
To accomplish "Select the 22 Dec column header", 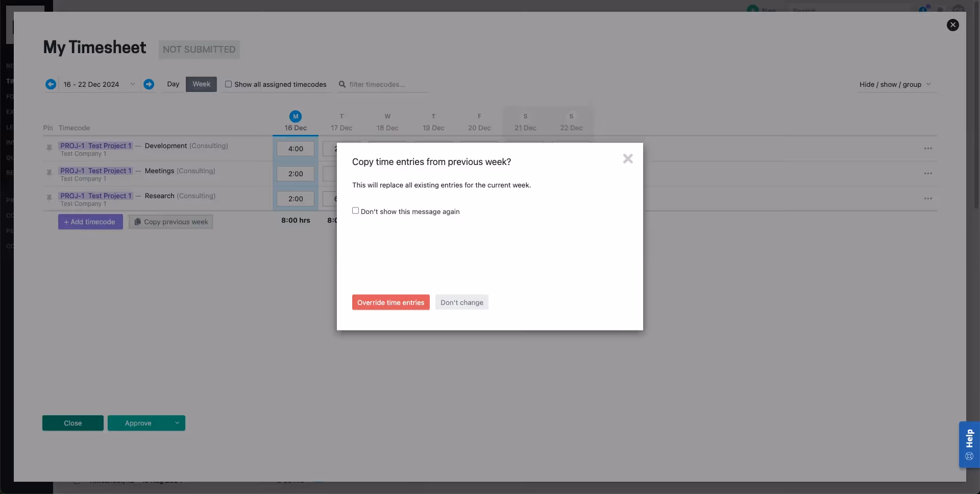I will (571, 123).
